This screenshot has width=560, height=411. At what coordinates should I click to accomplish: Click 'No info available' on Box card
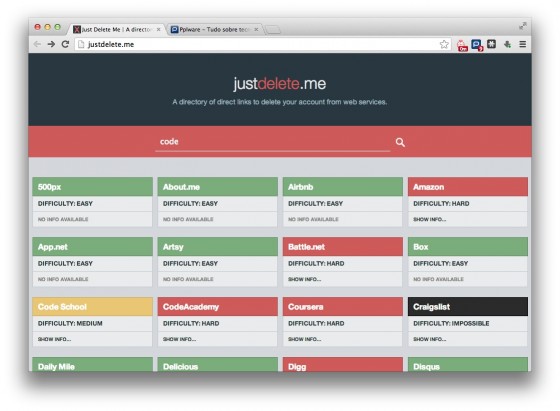point(438,279)
